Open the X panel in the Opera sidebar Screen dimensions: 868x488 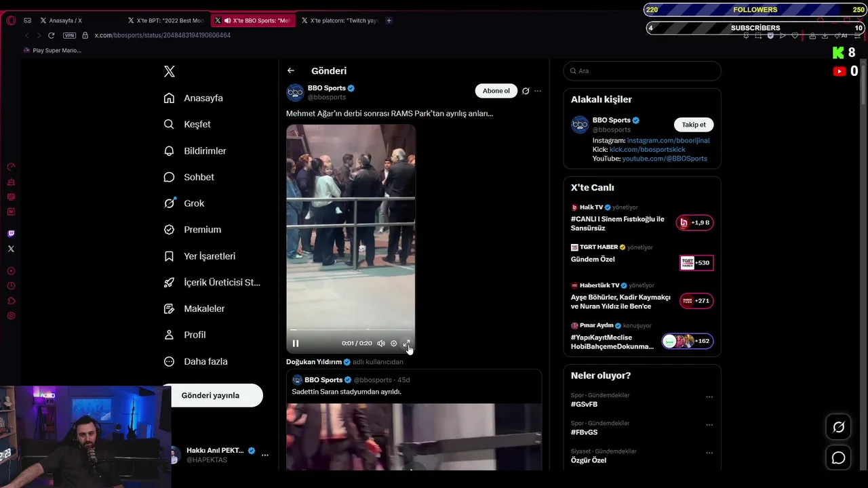(x=11, y=249)
